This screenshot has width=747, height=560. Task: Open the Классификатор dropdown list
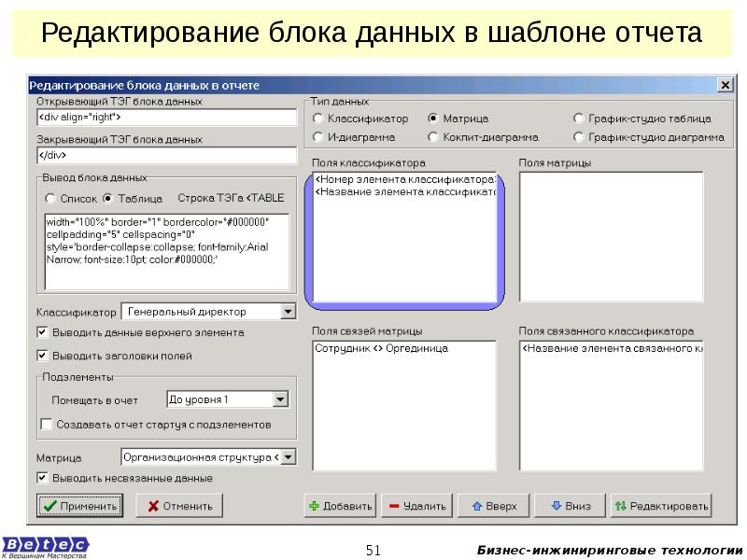[x=288, y=311]
